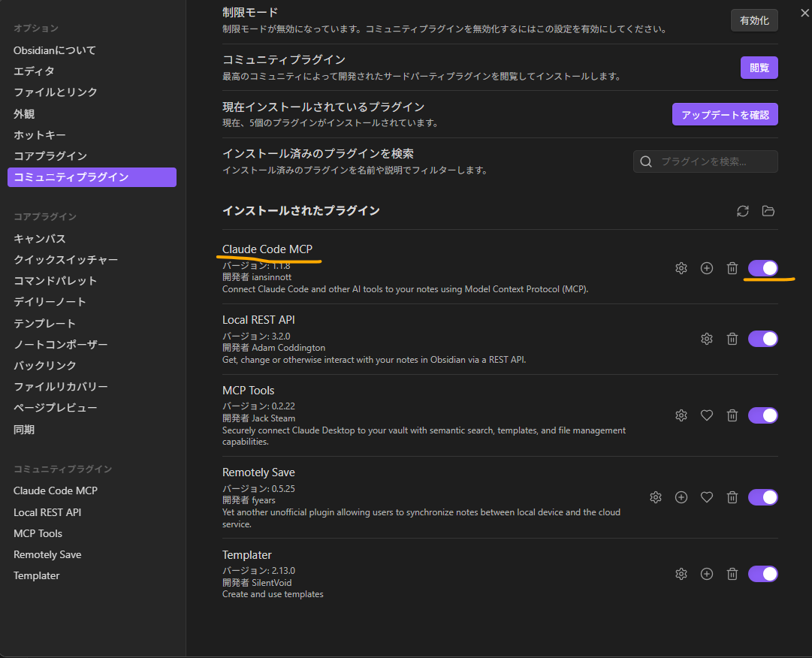Click 'Local REST API' plugin title in list

click(258, 320)
